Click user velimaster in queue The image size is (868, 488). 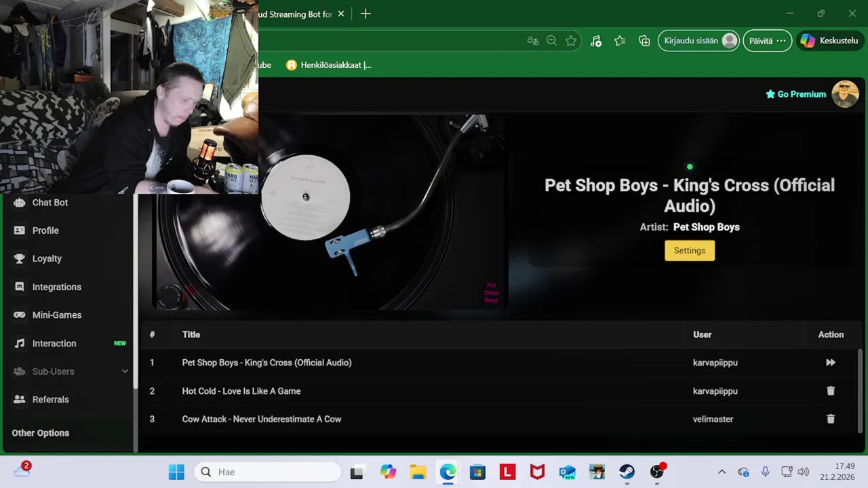pyautogui.click(x=713, y=419)
